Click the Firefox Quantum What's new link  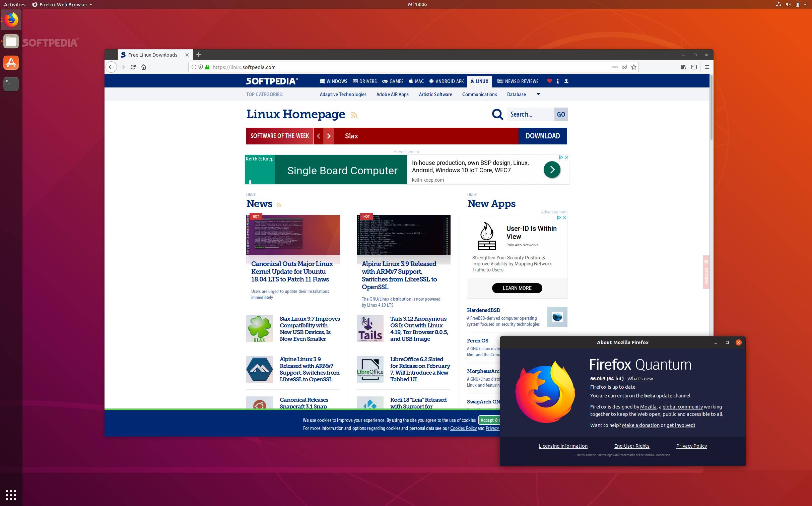pyautogui.click(x=640, y=378)
